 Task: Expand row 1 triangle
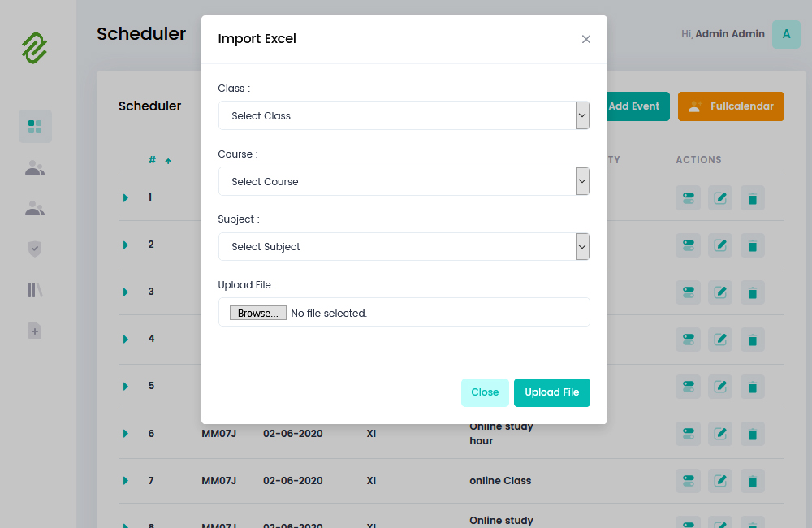tap(125, 198)
